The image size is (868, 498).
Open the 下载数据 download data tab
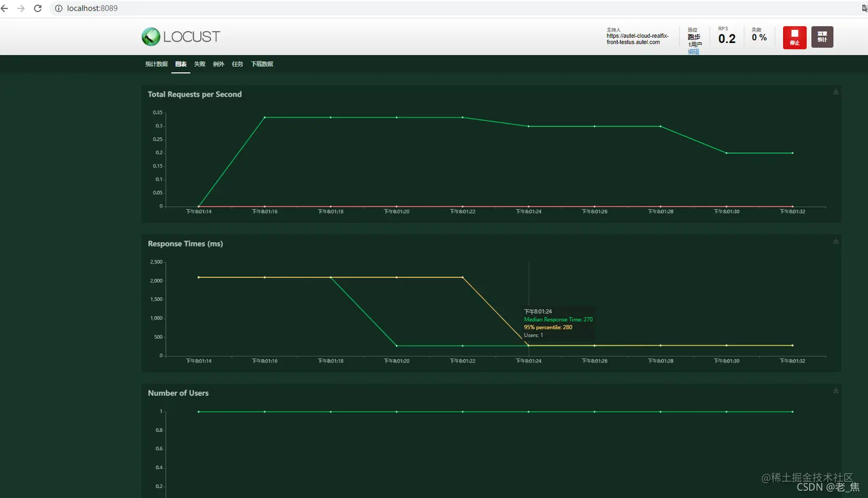[262, 64]
